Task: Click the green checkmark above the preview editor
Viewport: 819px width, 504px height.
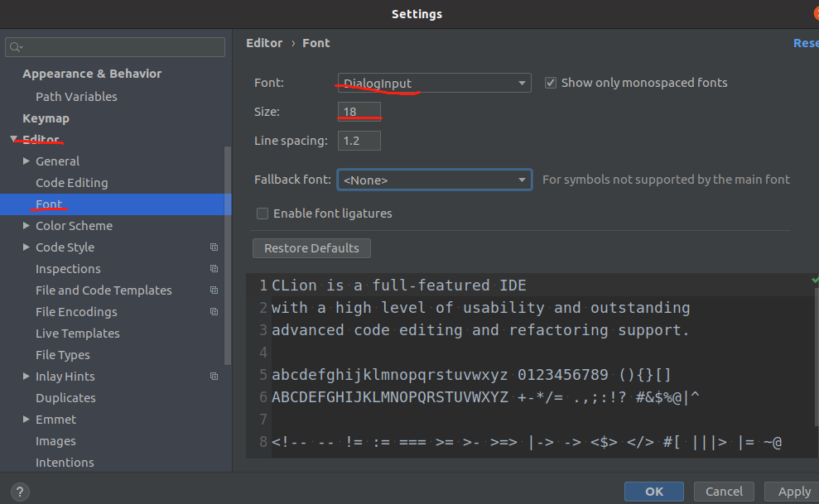Action: click(x=812, y=281)
